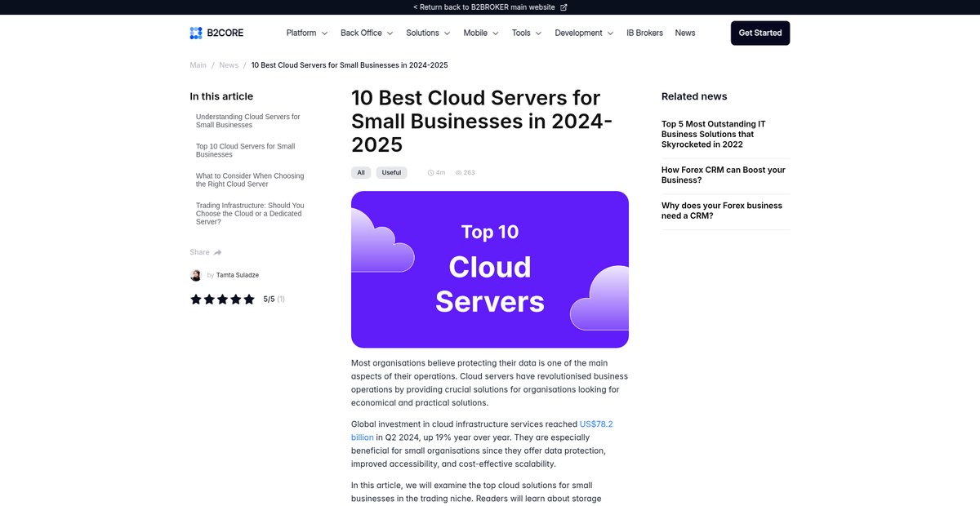Expand the Back Office menu chevron
This screenshot has height=506, width=980.
tap(390, 33)
